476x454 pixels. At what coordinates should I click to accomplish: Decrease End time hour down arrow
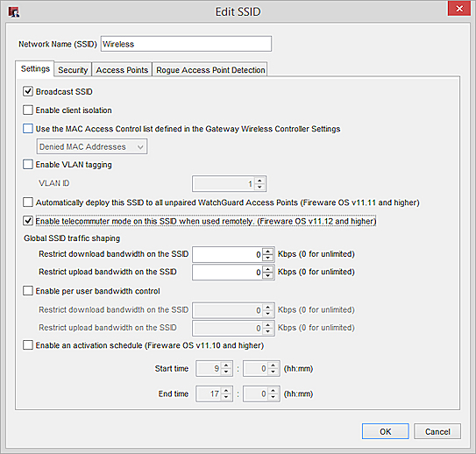[226, 397]
